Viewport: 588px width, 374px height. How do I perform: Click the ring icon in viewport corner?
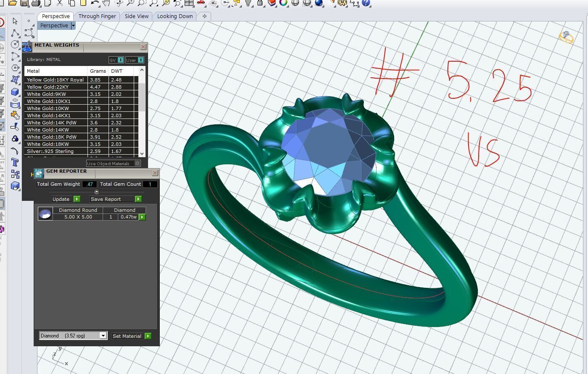[x=566, y=37]
